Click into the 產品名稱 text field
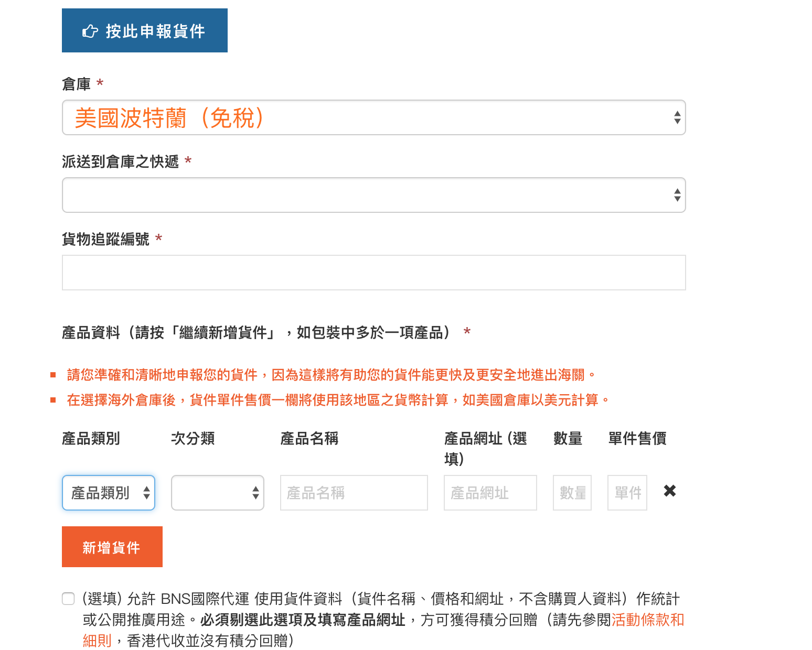Screen dimensions: 812x650 point(354,493)
